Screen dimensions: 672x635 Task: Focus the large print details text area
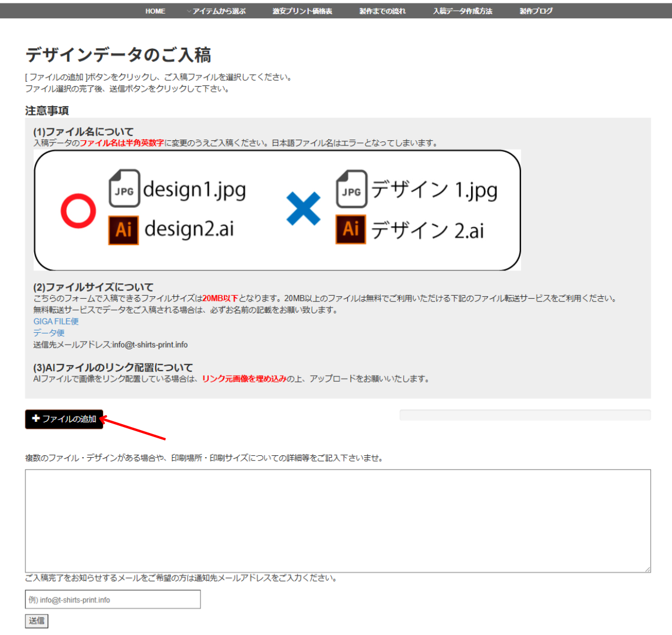pos(337,521)
